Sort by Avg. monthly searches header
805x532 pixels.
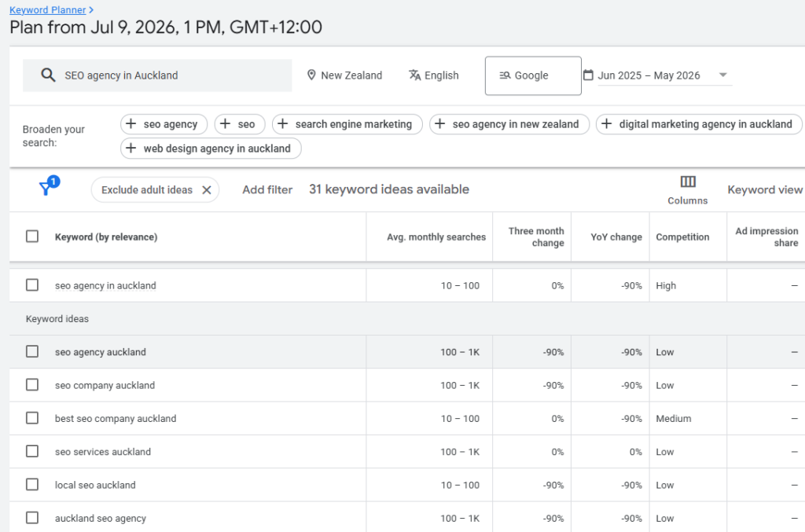pos(436,237)
